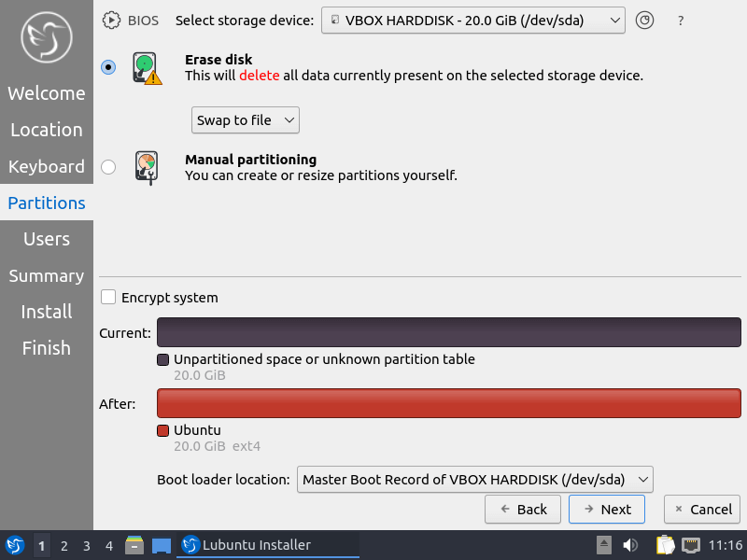Viewport: 747px width, 560px height.
Task: Click the Lubuntu hummingbird logo in sidebar
Action: [x=45, y=37]
